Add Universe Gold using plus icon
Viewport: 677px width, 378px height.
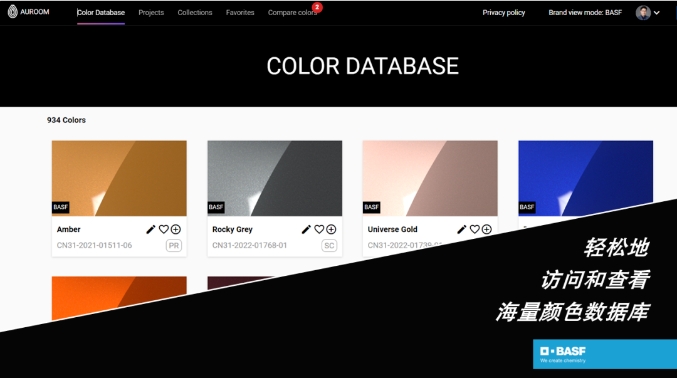coord(487,229)
